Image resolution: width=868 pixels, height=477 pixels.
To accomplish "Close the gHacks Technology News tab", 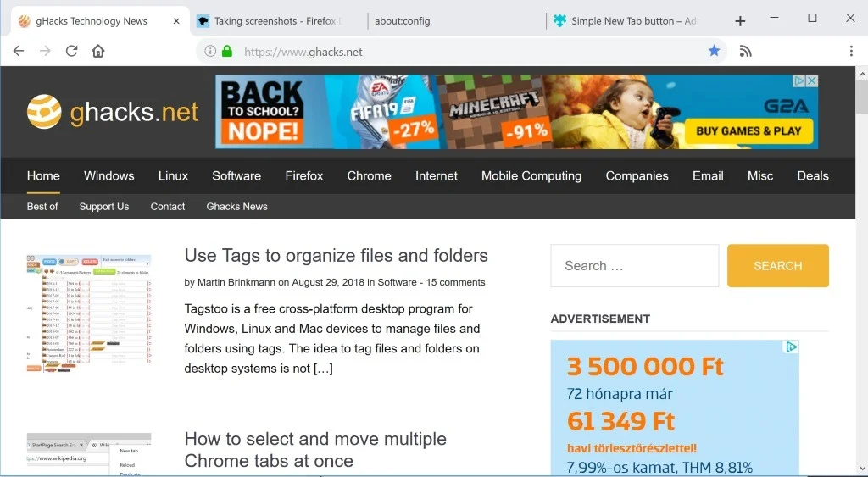I will (176, 21).
